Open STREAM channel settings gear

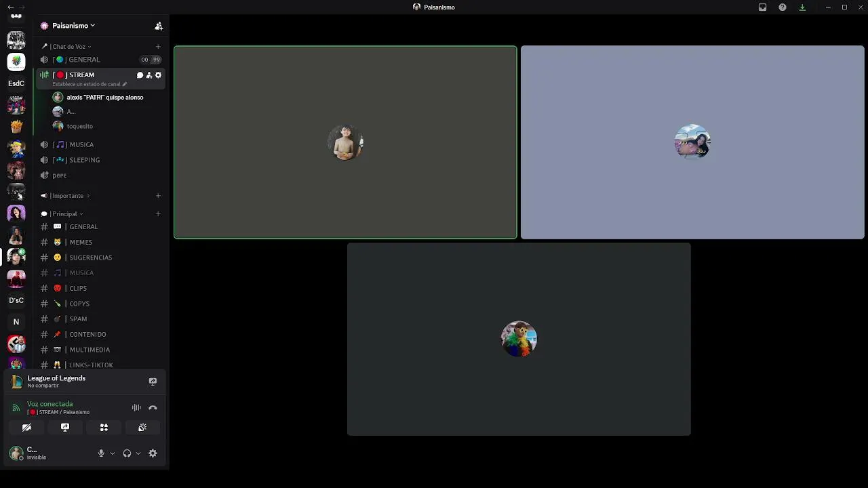pyautogui.click(x=158, y=75)
